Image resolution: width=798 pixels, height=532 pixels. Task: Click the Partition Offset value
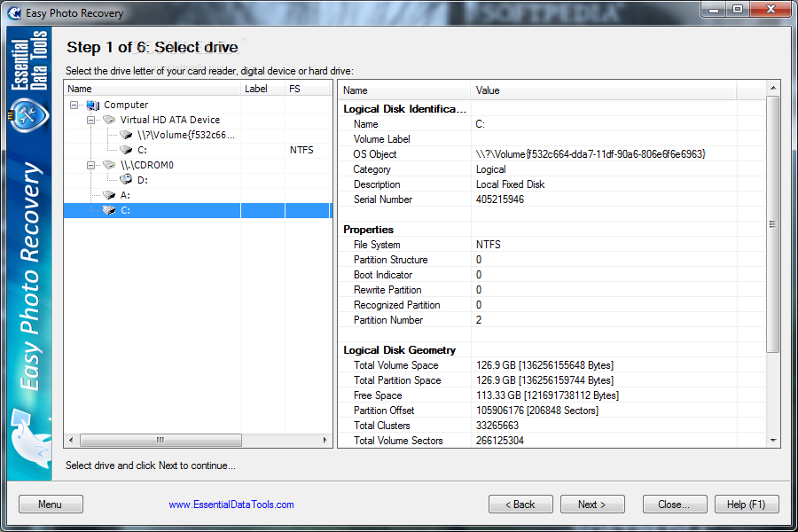click(x=537, y=411)
